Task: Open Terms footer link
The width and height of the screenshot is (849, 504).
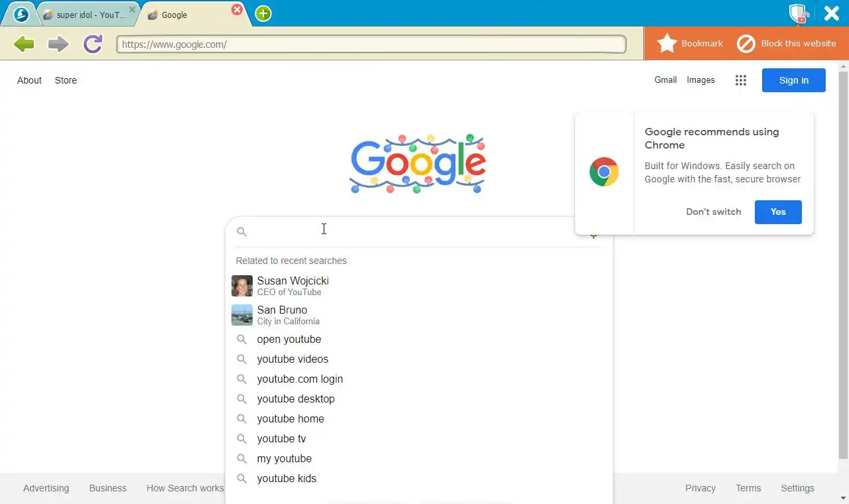Action: pos(748,488)
